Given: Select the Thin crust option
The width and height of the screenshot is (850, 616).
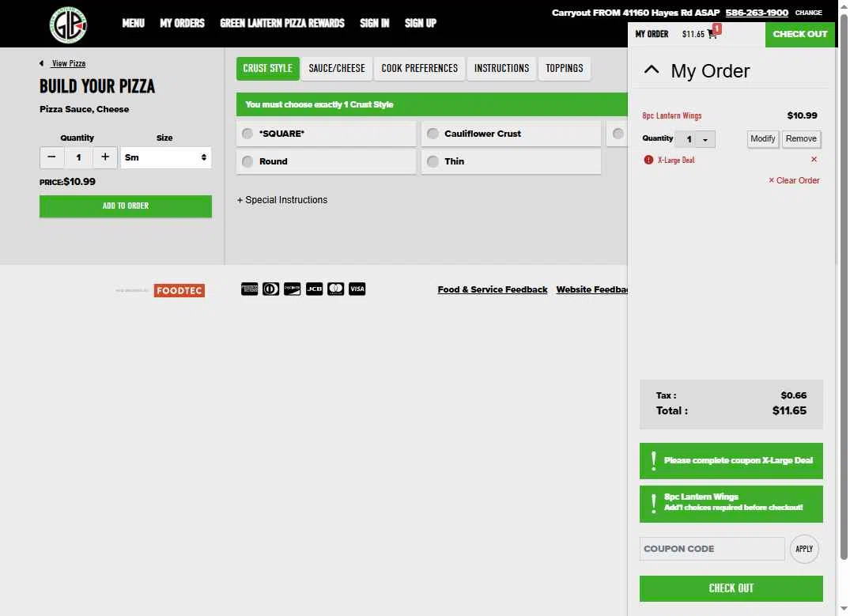Looking at the screenshot, I should 512,161.
